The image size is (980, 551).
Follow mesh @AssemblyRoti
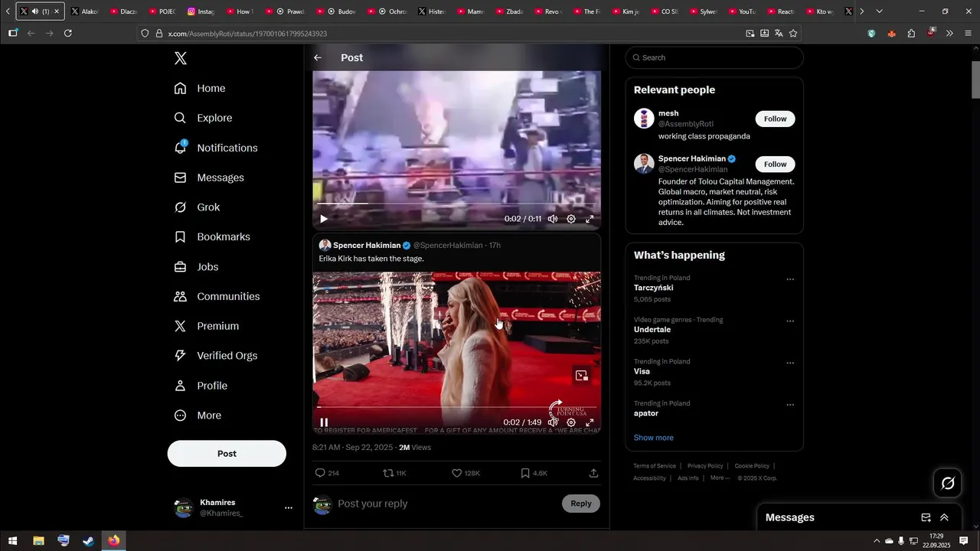(775, 119)
